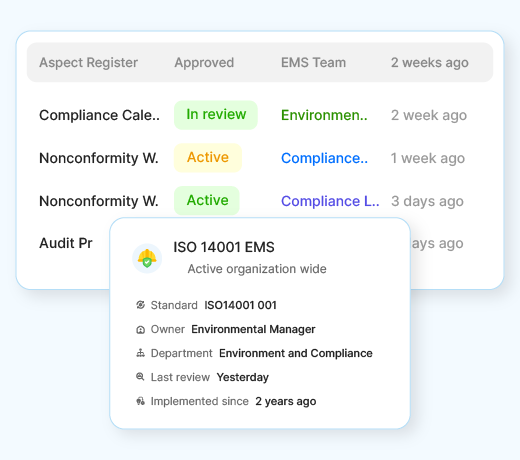
Task: Click the yellow Active status badge
Action: pyautogui.click(x=208, y=158)
